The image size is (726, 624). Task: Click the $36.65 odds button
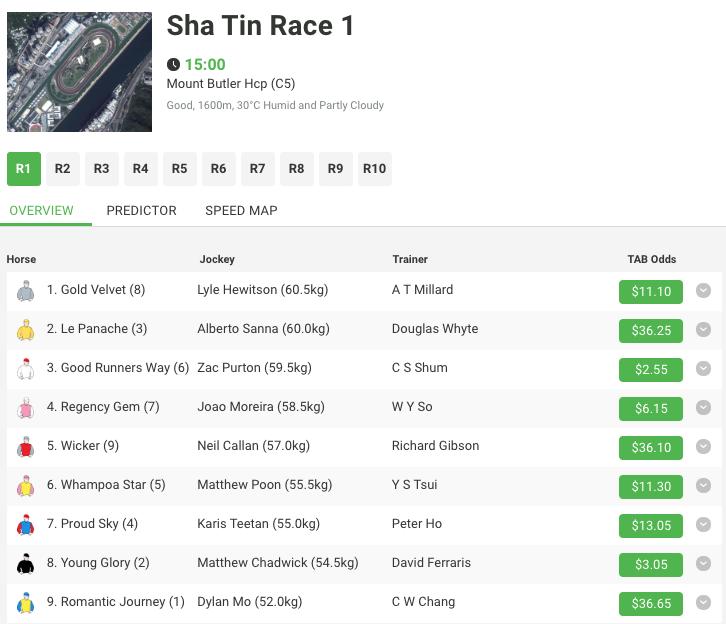pyautogui.click(x=651, y=604)
